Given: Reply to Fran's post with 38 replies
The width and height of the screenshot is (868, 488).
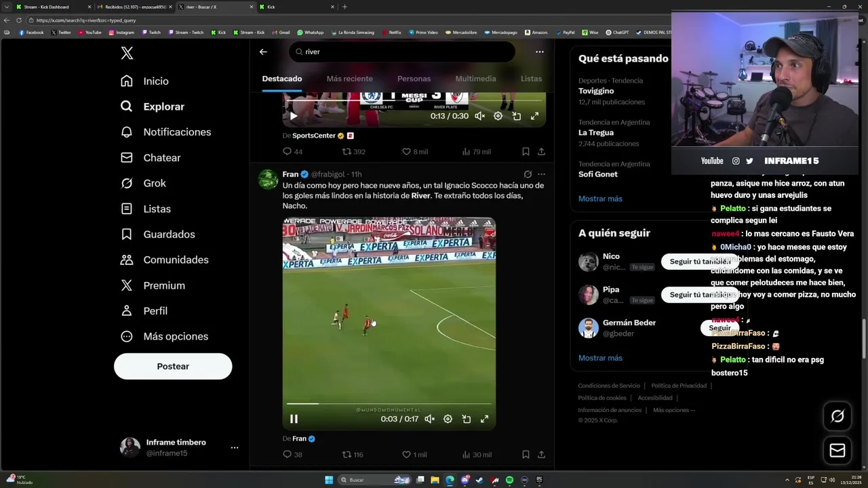Looking at the screenshot, I should 293,455.
